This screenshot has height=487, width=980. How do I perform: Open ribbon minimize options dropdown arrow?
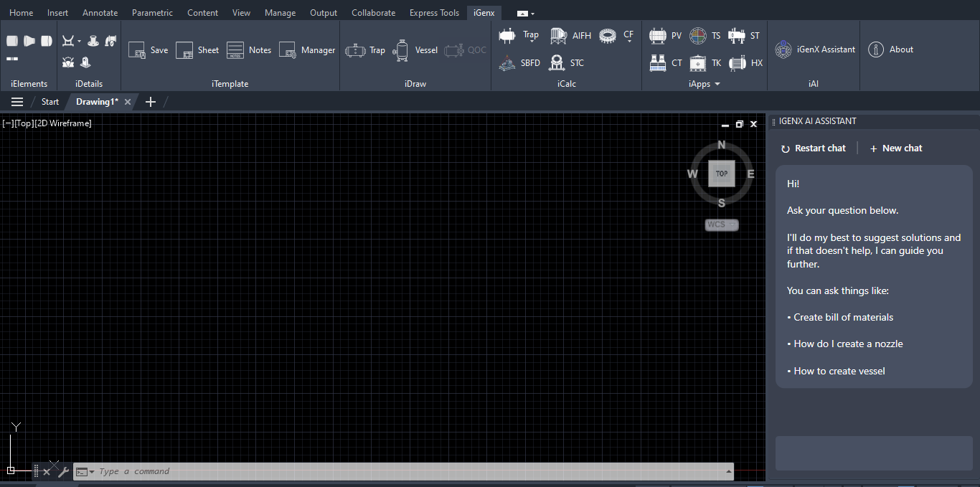(532, 14)
